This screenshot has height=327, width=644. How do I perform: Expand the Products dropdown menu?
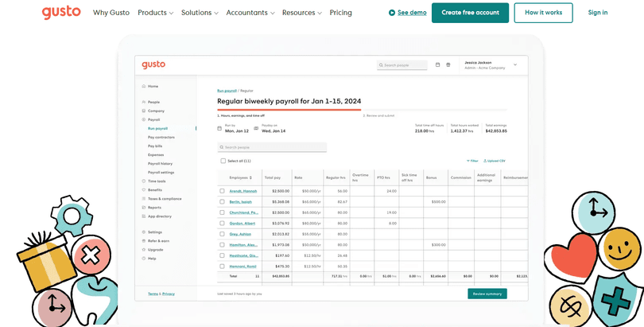pos(156,13)
